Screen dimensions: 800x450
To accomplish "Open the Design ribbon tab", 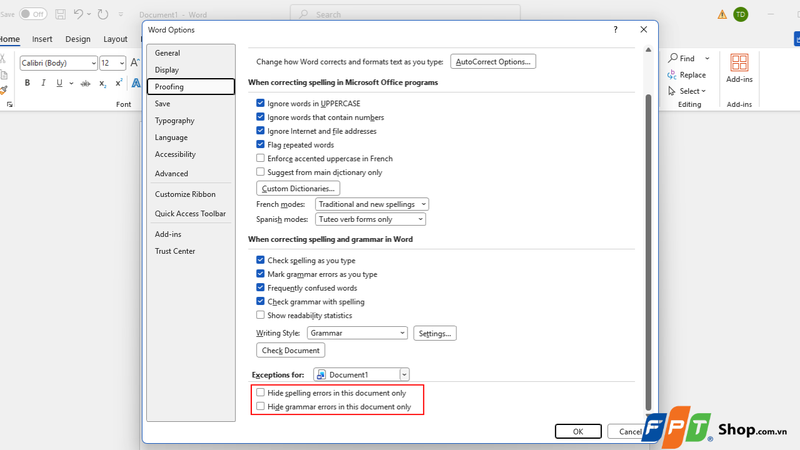I will pos(78,39).
